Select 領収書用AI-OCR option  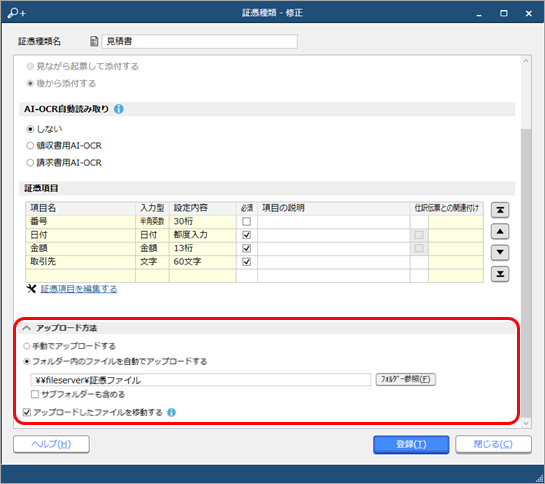(x=30, y=146)
